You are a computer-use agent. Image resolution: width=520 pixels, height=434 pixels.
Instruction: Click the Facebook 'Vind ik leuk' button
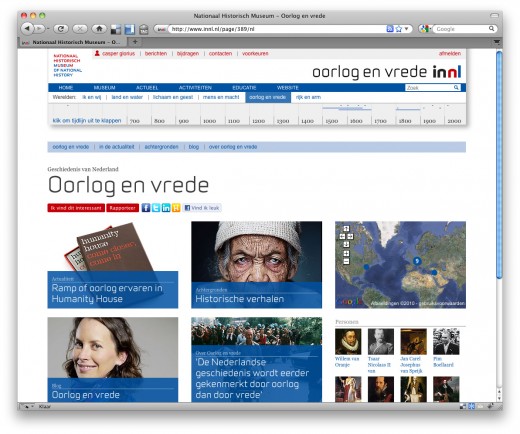(202, 208)
